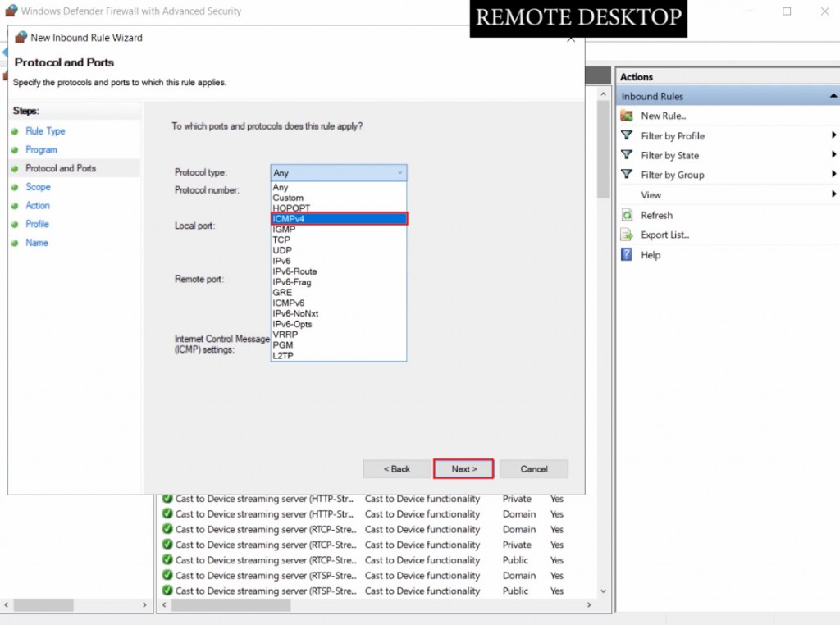Open the Rule Type wizard step
This screenshot has width=840, height=625.
click(45, 130)
